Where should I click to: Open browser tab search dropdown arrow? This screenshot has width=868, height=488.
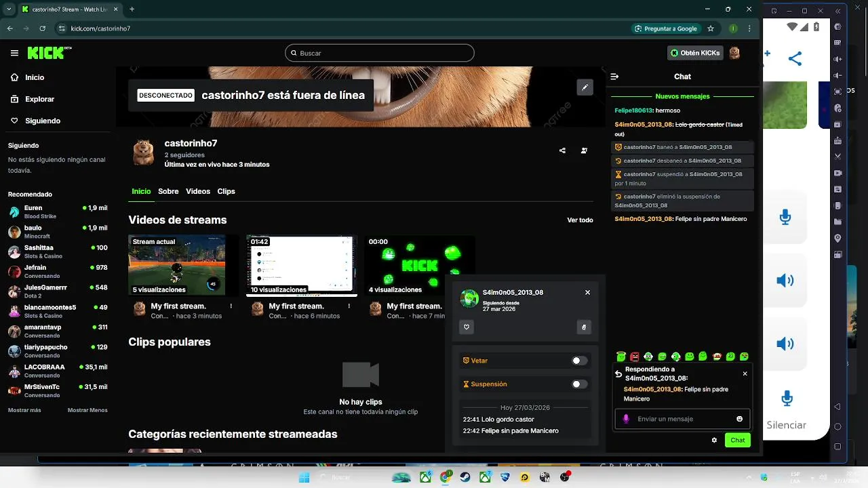pyautogui.click(x=9, y=9)
